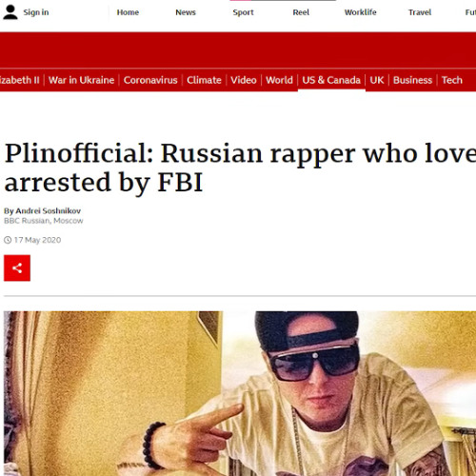Image resolution: width=476 pixels, height=476 pixels.
Task: Click the red share icon button
Action: (x=17, y=268)
